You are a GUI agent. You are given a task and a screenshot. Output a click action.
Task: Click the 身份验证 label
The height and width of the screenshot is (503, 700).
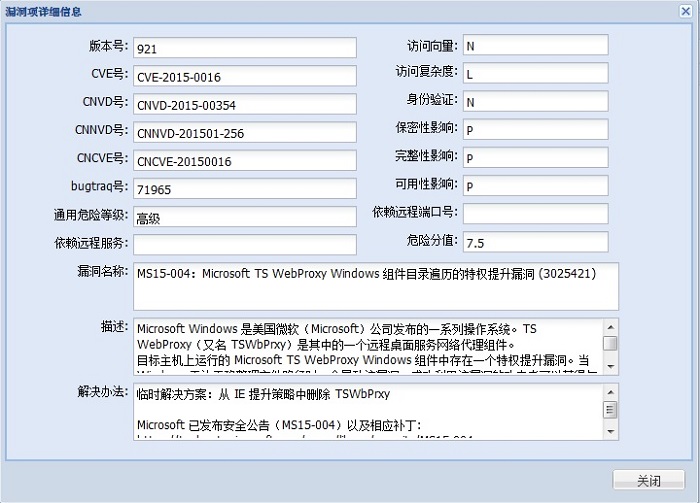[x=432, y=100]
